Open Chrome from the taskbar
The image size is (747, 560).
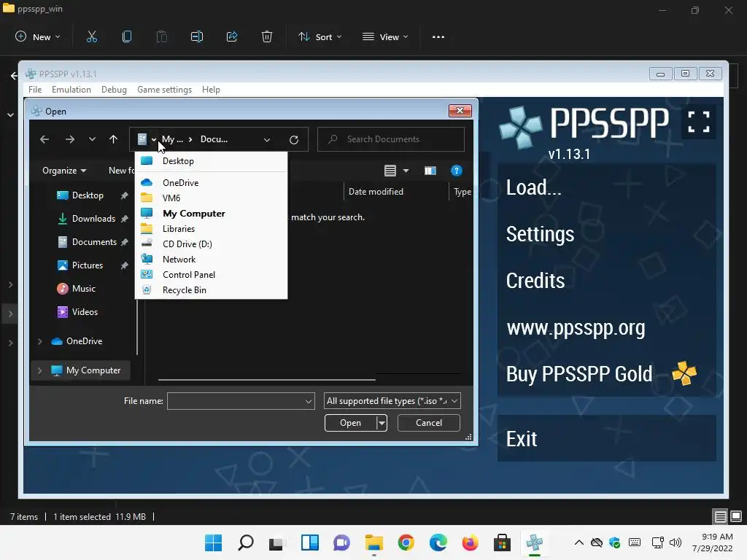coord(406,542)
